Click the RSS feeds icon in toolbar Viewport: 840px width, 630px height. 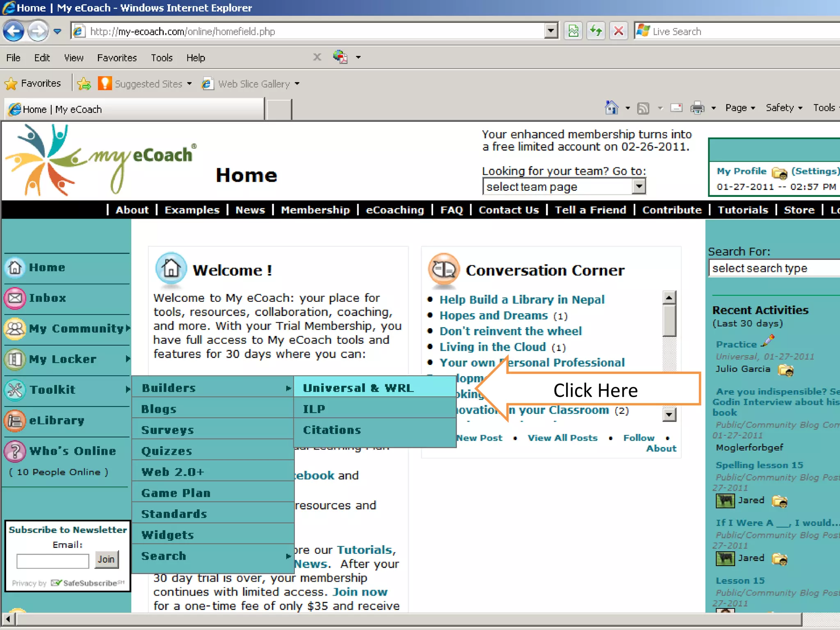(x=643, y=108)
